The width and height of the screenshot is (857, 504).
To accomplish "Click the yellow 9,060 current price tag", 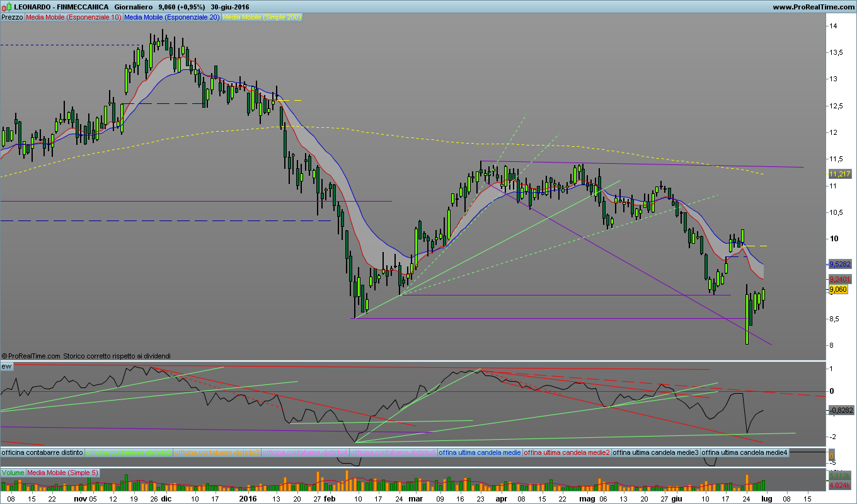I will point(839,290).
